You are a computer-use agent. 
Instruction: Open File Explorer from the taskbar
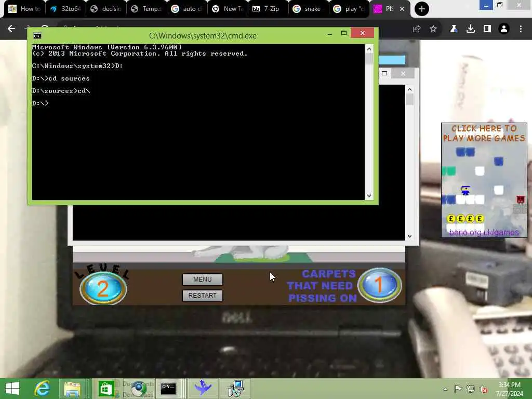72,389
